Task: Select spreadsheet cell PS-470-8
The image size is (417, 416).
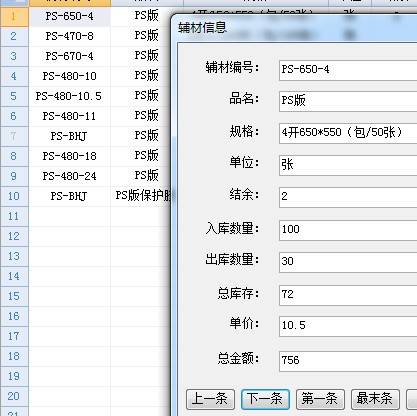Action: [70, 36]
